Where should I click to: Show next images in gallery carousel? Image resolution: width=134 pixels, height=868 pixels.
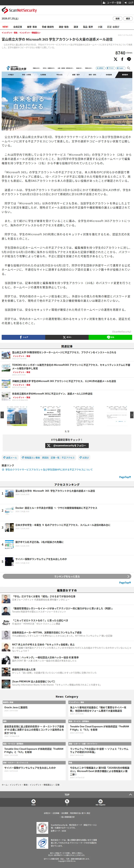coord(132,415)
